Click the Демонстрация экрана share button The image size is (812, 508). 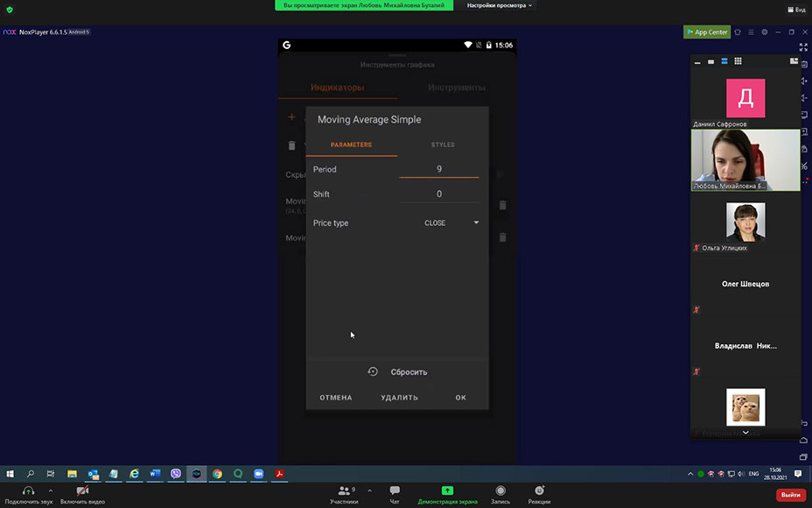click(x=447, y=491)
